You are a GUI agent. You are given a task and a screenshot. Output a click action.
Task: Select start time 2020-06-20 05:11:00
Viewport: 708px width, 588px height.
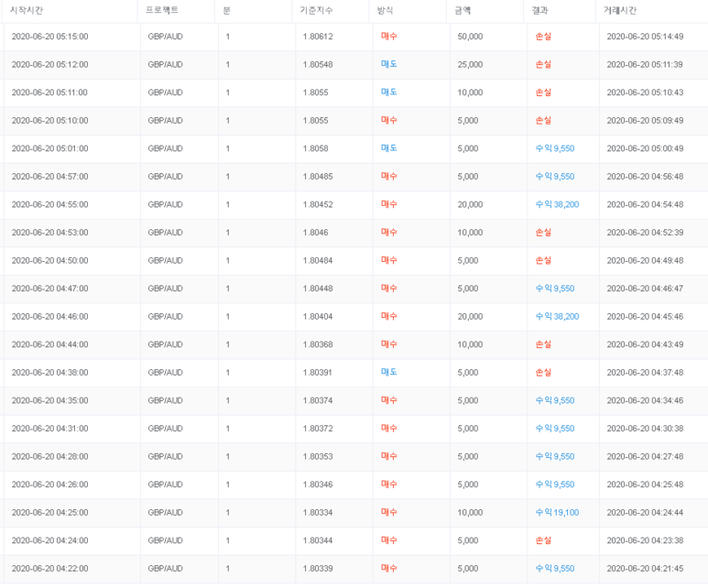tap(49, 93)
